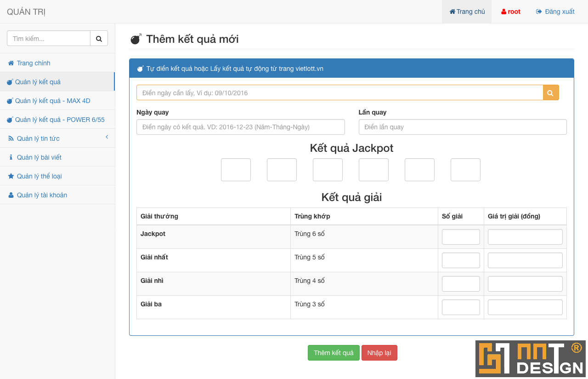Click the Trùng 6 số cell

364,237
